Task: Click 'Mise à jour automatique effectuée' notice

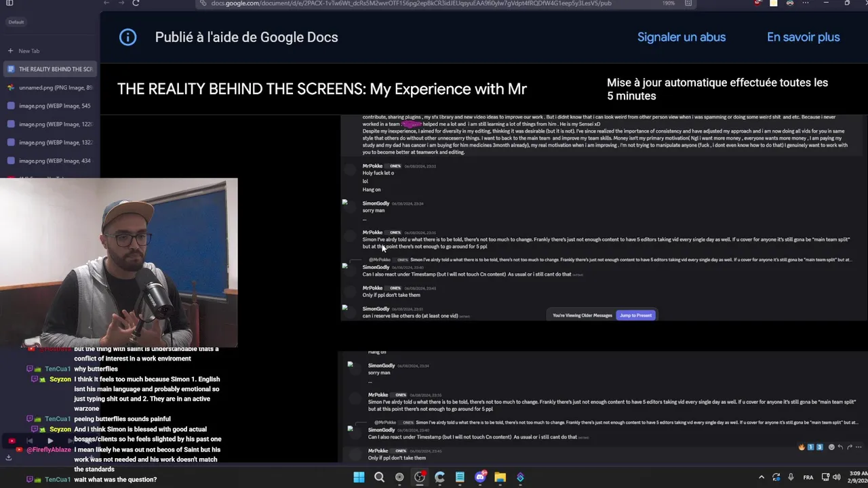Action: (717, 89)
